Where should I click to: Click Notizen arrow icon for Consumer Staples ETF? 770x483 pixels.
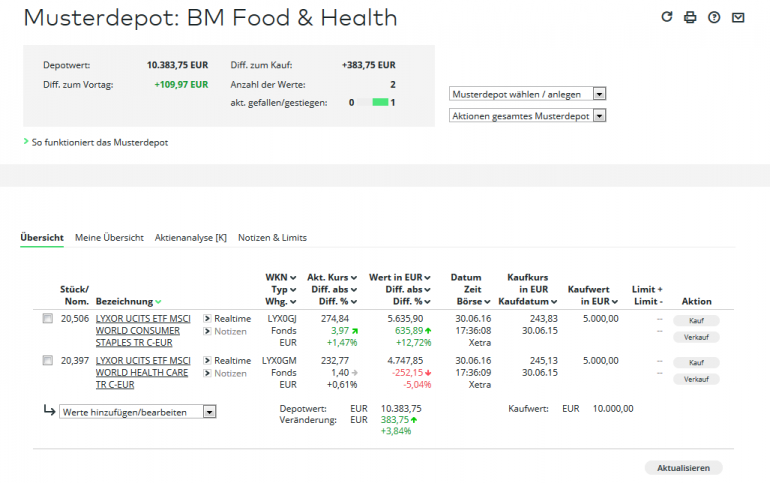tap(207, 331)
